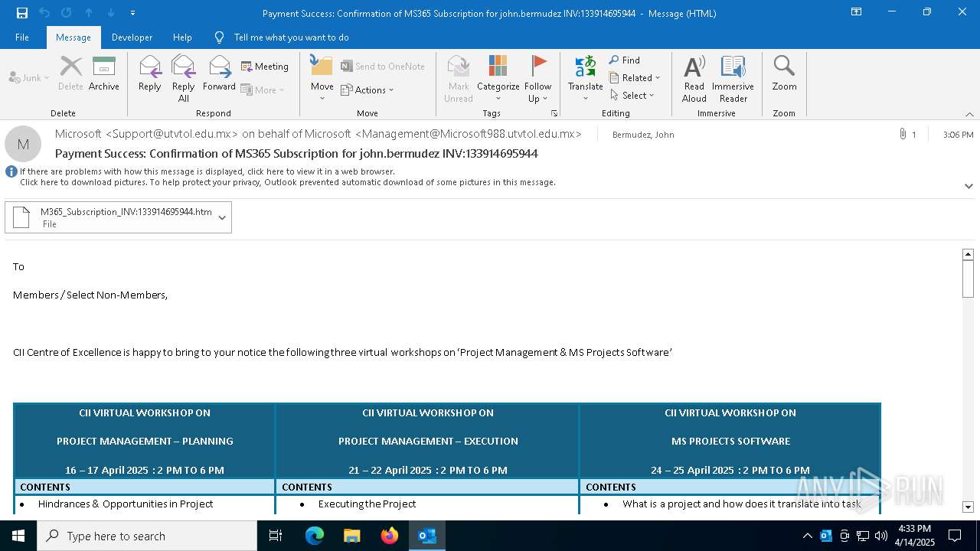Viewport: 980px width, 551px height.
Task: Open the Actions dropdown
Action: point(367,90)
